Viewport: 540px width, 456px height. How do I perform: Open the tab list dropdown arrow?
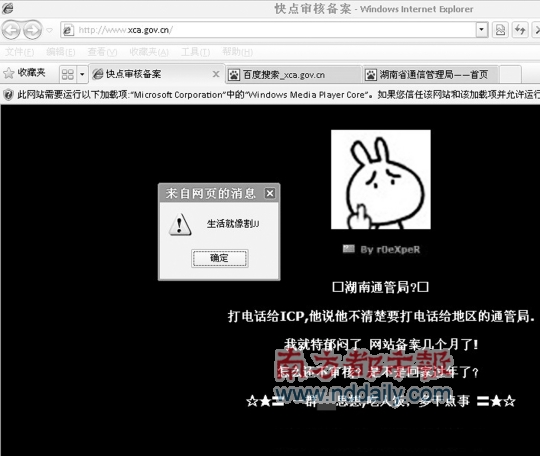click(x=82, y=74)
